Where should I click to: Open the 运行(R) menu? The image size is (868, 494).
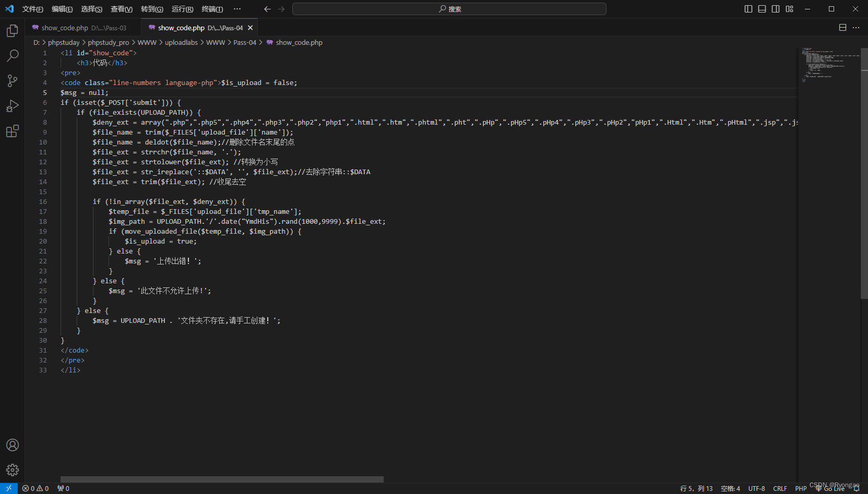(x=182, y=9)
